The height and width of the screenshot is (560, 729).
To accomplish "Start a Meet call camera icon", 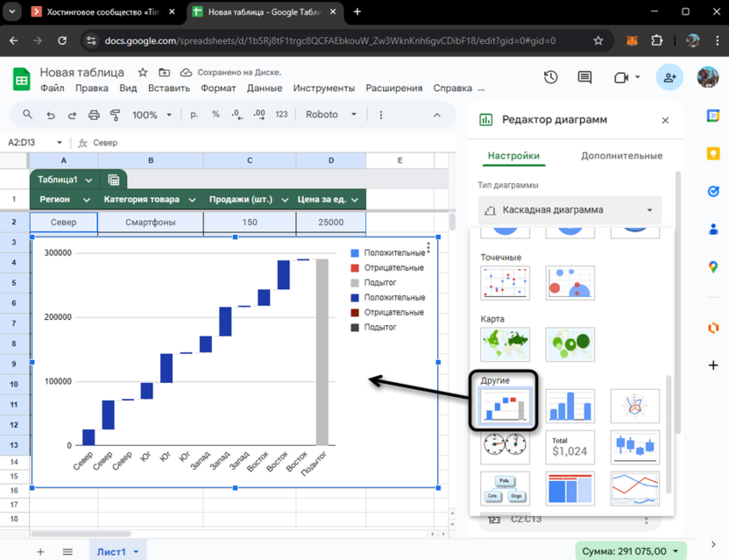I will (621, 77).
